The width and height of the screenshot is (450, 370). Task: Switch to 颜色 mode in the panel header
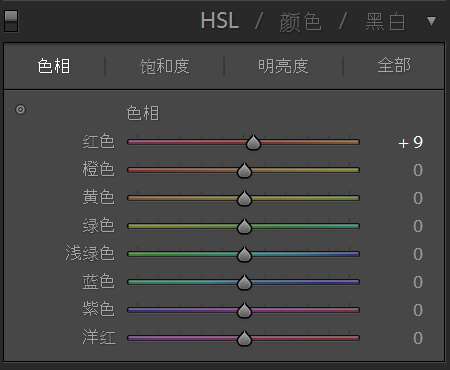click(300, 22)
